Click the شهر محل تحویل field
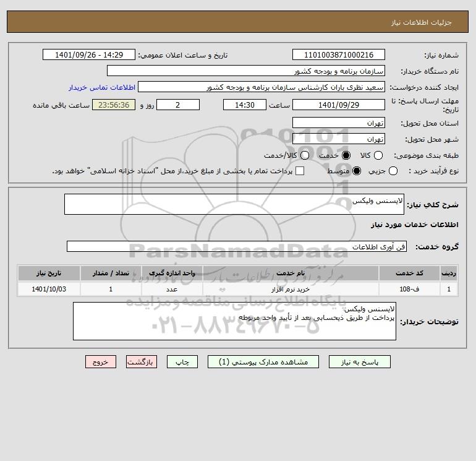The image size is (476, 461). tap(339, 139)
